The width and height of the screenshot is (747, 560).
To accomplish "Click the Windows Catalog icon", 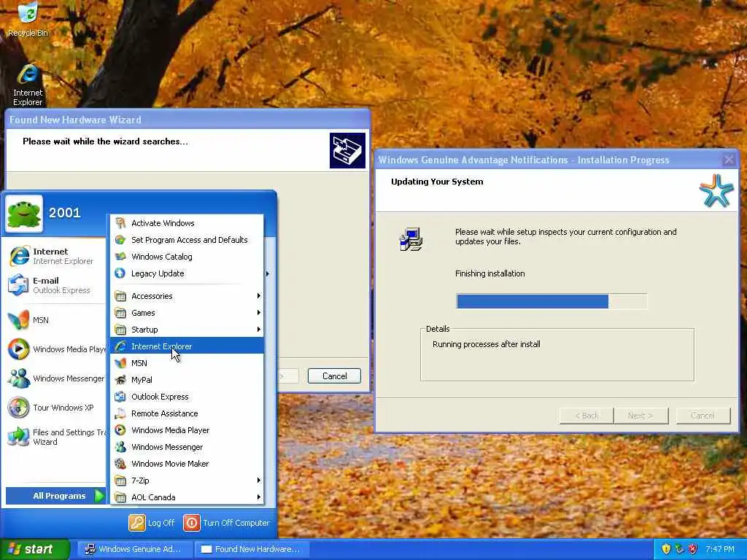I will 120,256.
